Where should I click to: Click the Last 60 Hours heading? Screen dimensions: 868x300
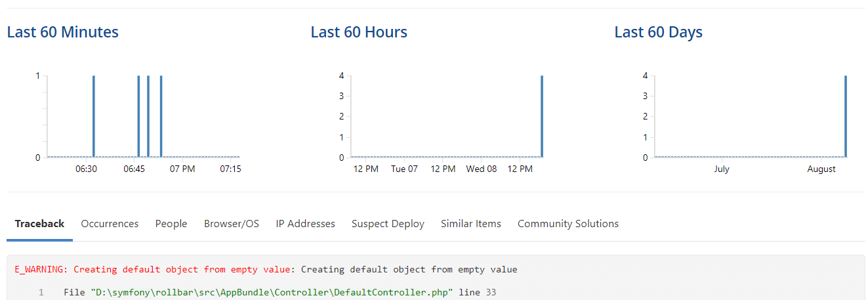359,32
